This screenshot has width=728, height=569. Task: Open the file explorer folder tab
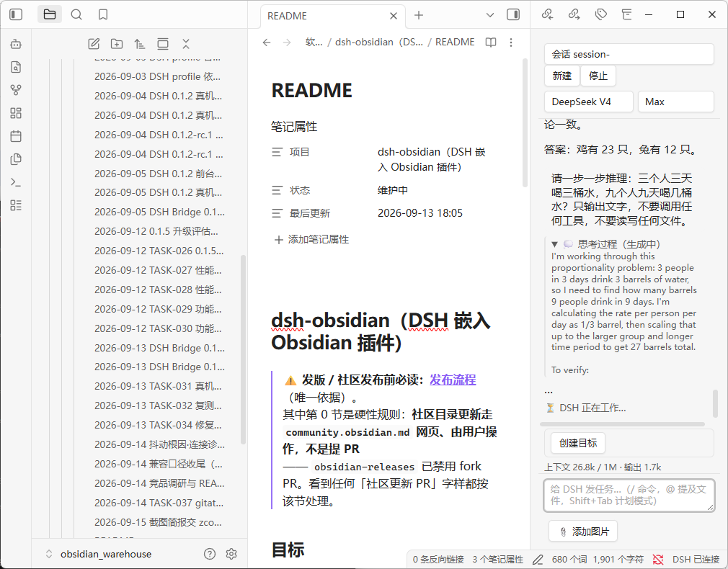pyautogui.click(x=50, y=15)
